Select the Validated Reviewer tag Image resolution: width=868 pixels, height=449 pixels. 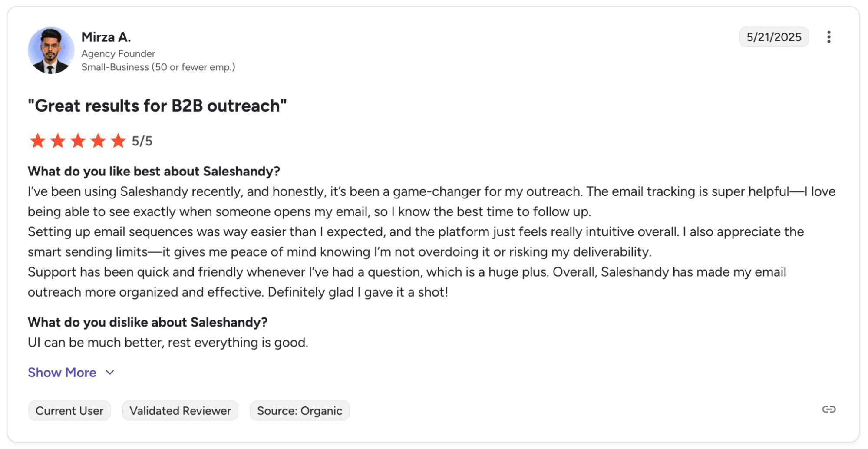point(180,411)
